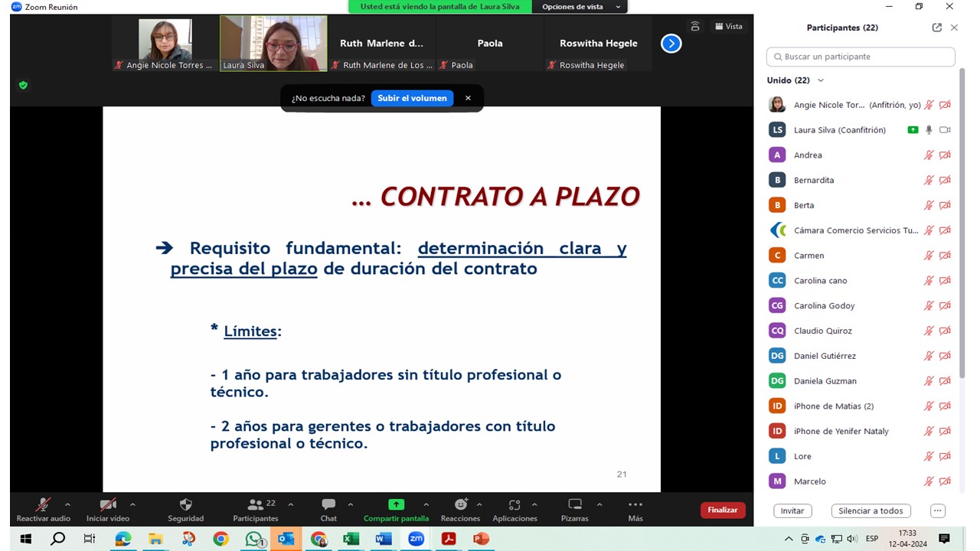The width and height of the screenshot is (980, 551).
Task: Open the Vista layout button
Action: (729, 26)
